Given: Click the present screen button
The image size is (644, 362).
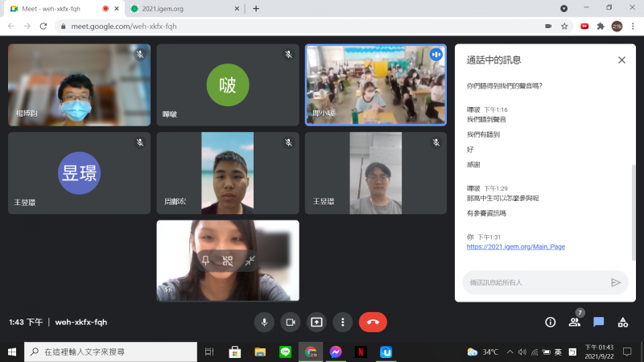Looking at the screenshot, I should tap(316, 322).
